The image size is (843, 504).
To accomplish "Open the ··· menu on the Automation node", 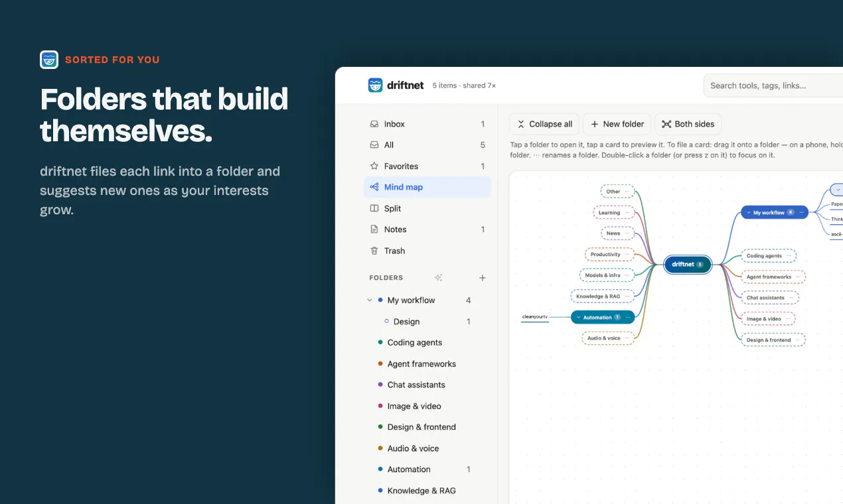I will tap(627, 318).
